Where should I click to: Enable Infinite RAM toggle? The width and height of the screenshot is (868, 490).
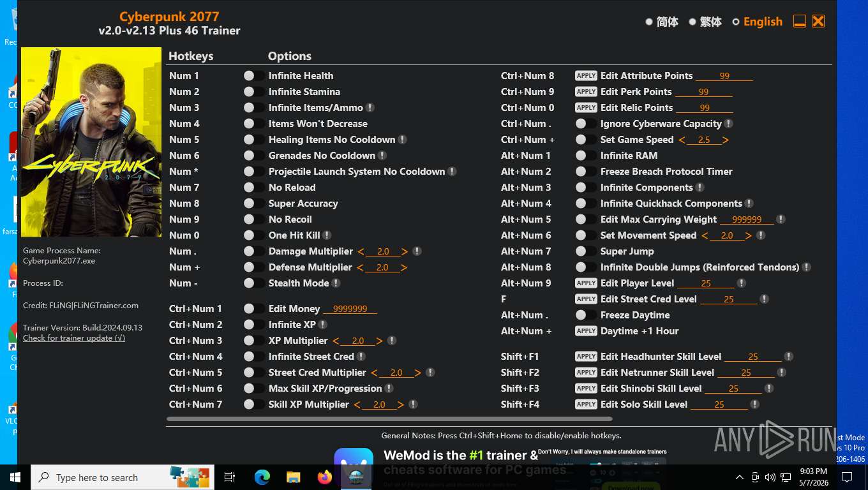coord(586,156)
